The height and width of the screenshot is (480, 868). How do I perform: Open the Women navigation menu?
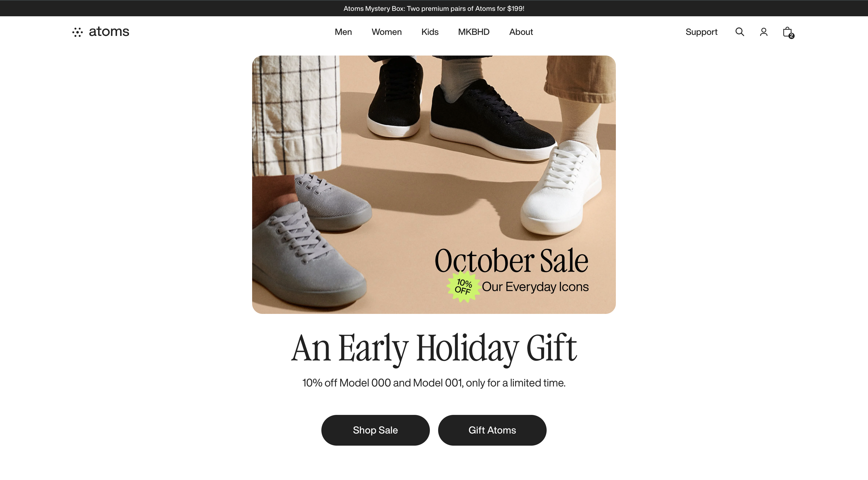point(386,32)
